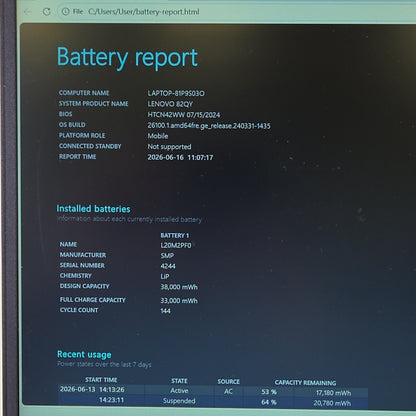This screenshot has width=416, height=416.
Task: Select the OS build 26100.1 value
Action: tap(209, 126)
